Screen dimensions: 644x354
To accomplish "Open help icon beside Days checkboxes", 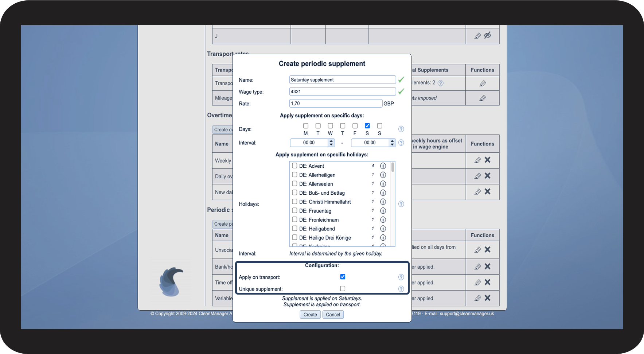I will pos(401,129).
